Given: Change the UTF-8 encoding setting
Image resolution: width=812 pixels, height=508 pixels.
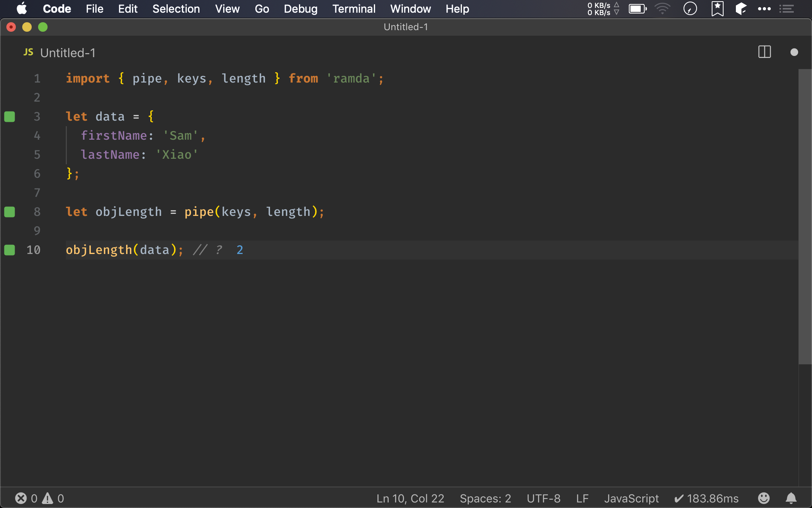Looking at the screenshot, I should (x=544, y=498).
